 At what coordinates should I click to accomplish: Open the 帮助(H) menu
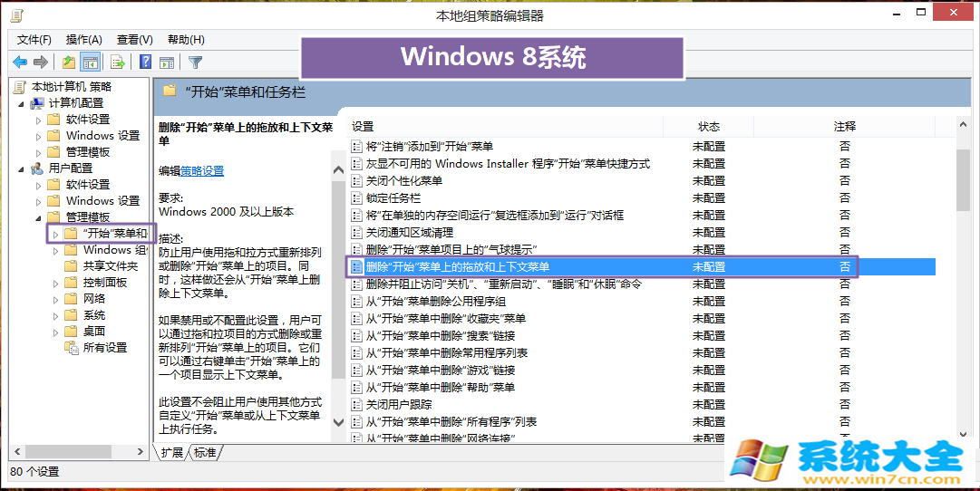[x=186, y=39]
